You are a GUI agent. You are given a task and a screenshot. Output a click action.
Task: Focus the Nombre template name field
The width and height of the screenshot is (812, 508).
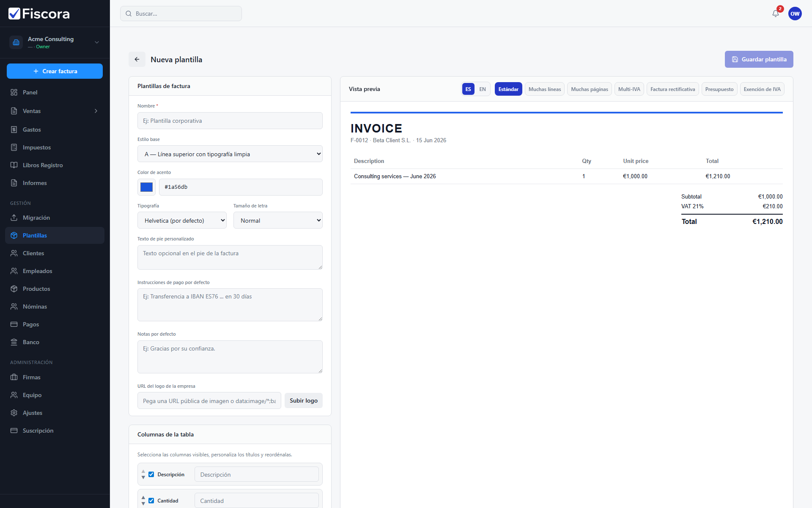click(230, 121)
